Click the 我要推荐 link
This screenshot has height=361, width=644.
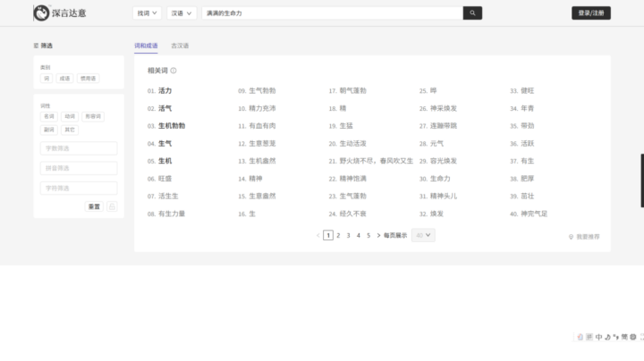tap(588, 237)
